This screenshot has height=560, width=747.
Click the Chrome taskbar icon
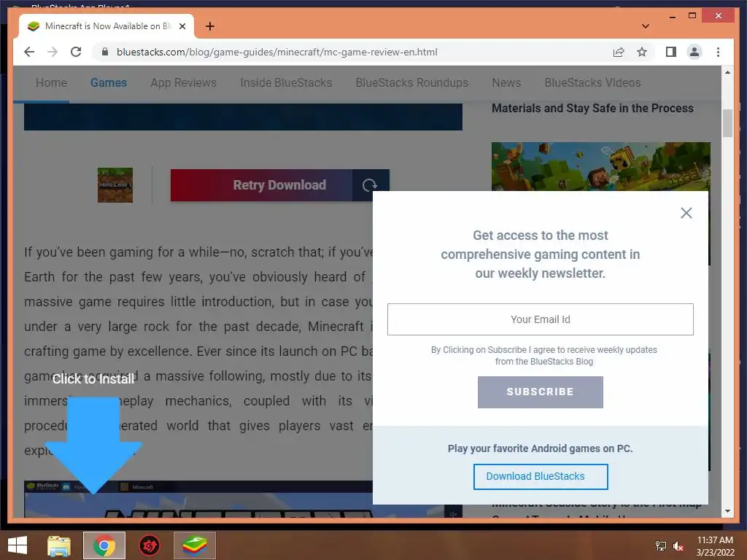pyautogui.click(x=104, y=545)
